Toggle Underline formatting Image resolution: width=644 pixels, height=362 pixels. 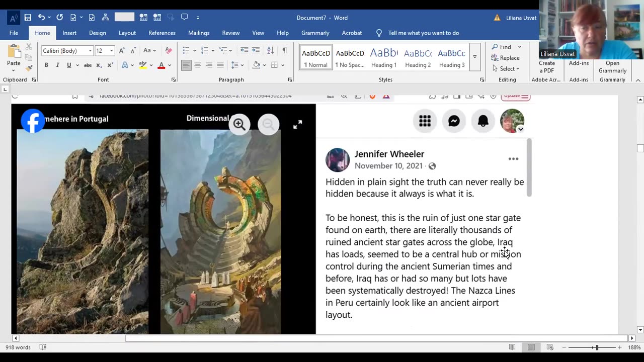69,65
